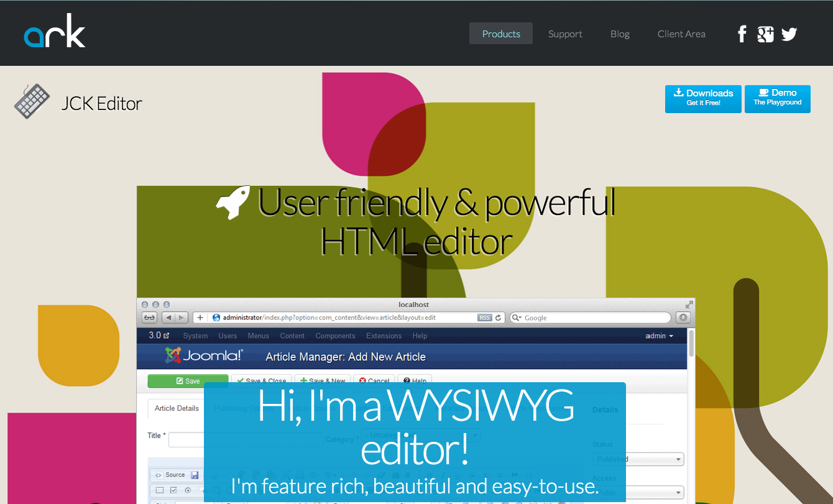Screen dimensions: 833x504
Task: Click the Safari reader glasses icon
Action: coord(149,318)
